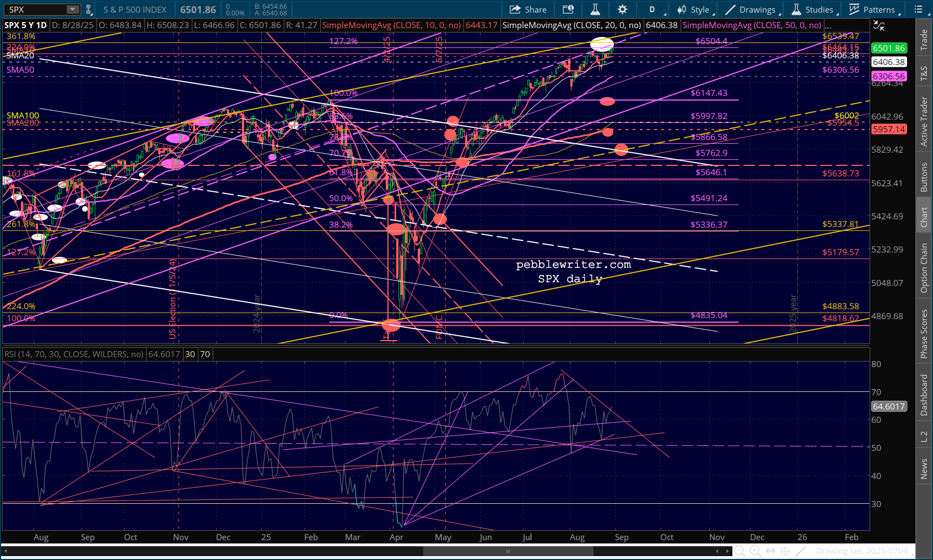Open the Studies menu
The width and height of the screenshot is (933, 560).
coord(814,9)
